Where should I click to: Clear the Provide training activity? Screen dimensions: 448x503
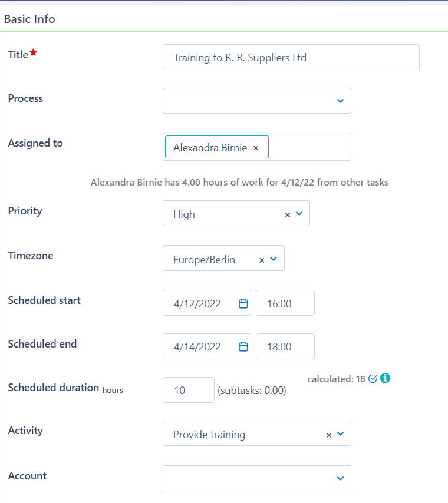pyautogui.click(x=328, y=433)
